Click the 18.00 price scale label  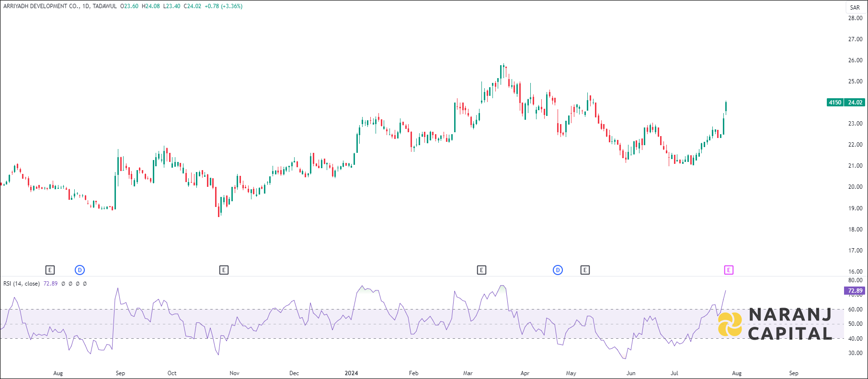[x=855, y=230]
